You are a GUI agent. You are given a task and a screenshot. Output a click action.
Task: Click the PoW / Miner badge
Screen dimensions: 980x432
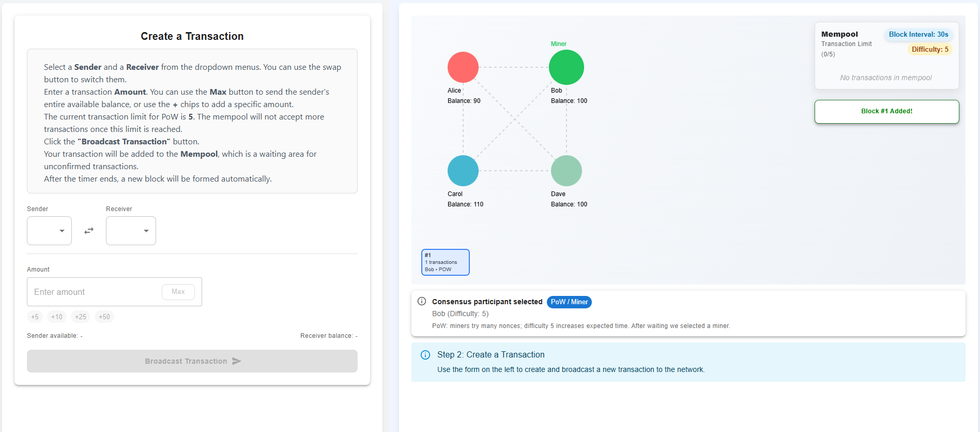[569, 302]
